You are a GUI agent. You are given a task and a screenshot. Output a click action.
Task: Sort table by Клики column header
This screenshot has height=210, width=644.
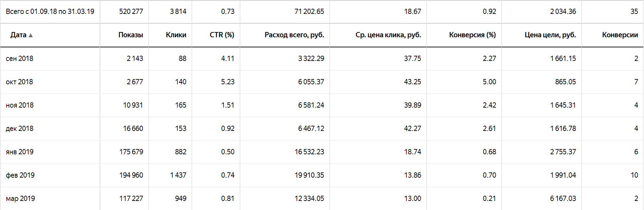pos(176,35)
